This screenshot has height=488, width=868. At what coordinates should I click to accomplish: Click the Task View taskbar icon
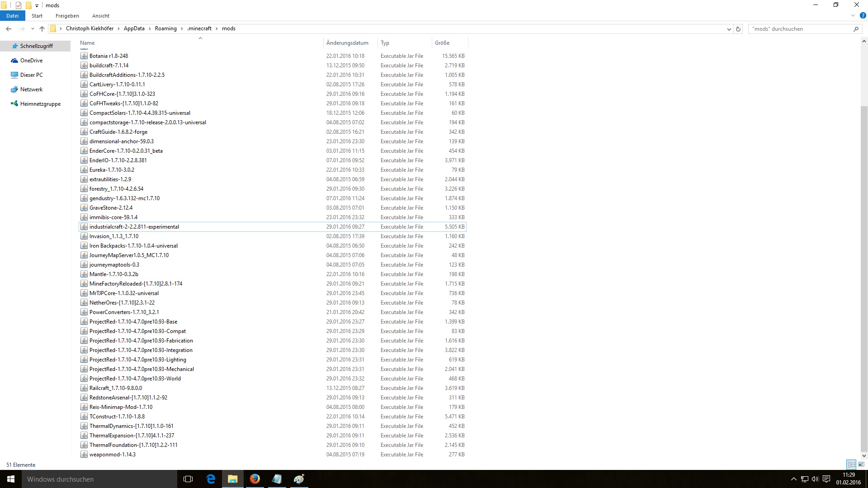click(188, 479)
